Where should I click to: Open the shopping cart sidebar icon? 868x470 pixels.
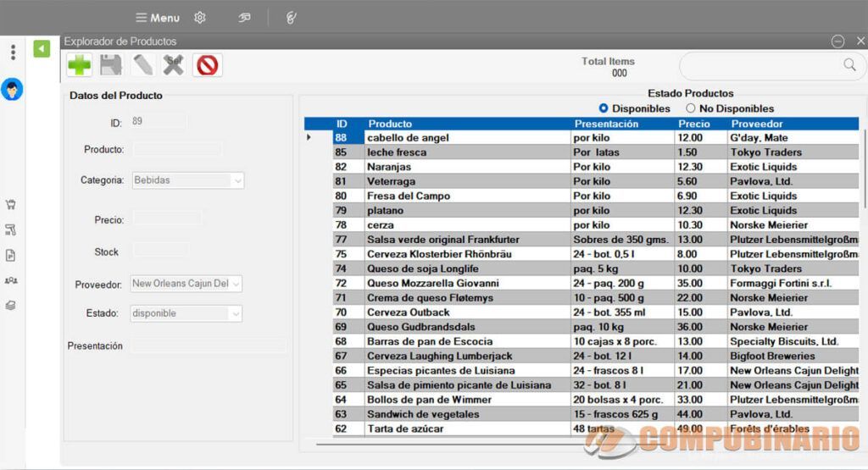pyautogui.click(x=10, y=205)
